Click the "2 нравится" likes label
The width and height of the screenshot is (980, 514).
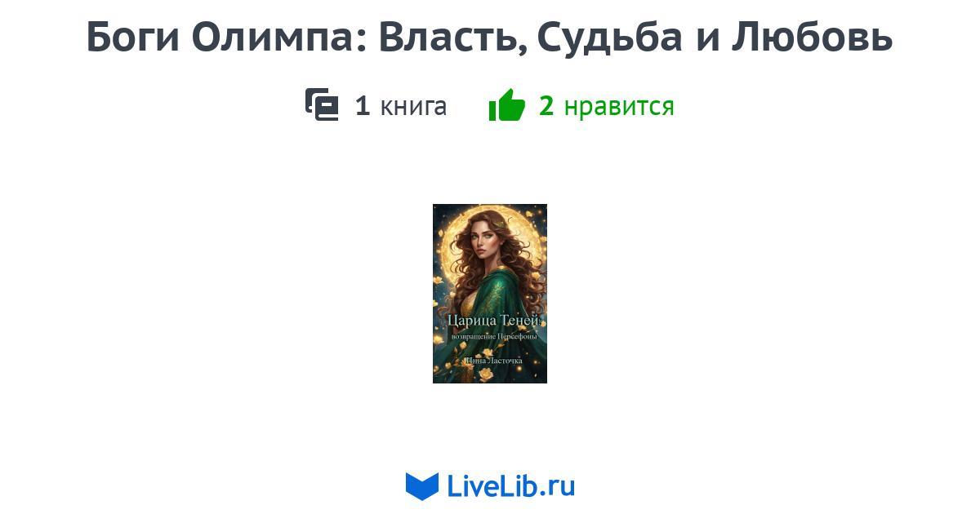[x=607, y=106]
